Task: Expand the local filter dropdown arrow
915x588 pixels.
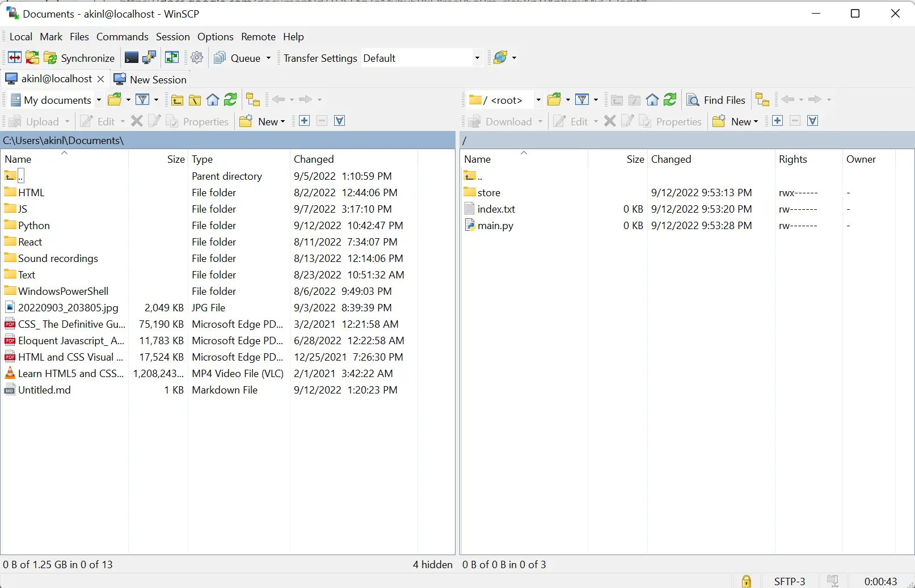Action: pos(157,100)
